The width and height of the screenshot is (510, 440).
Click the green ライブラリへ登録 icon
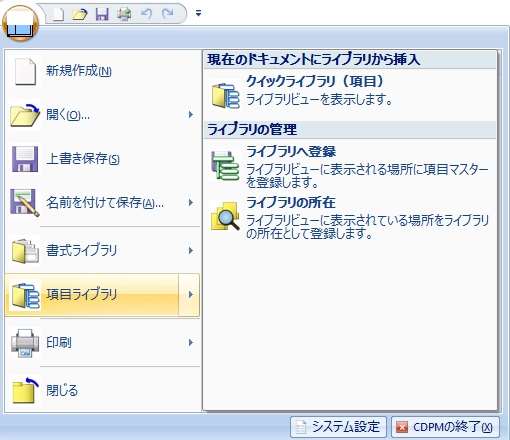(x=225, y=166)
